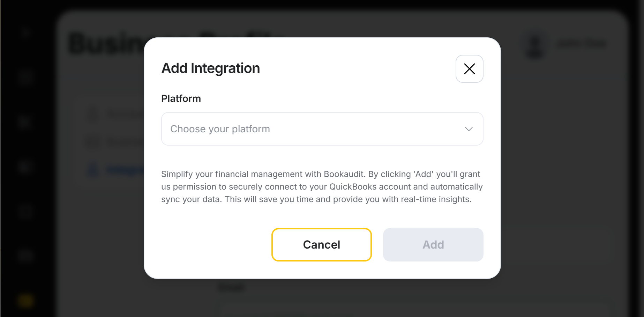This screenshot has height=317, width=644.
Task: Click the chevron arrow in Platform dropdown
Action: coord(469,129)
